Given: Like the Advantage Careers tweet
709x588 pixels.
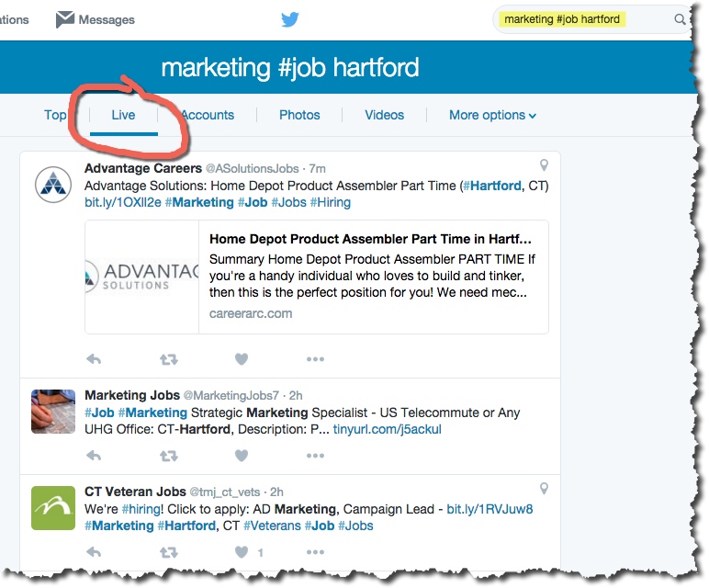Looking at the screenshot, I should pyautogui.click(x=242, y=359).
